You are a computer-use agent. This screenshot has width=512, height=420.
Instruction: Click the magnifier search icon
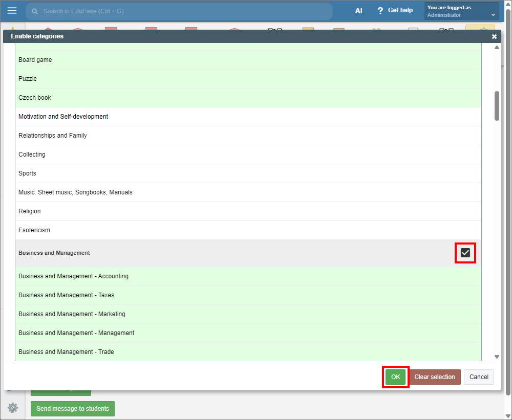click(x=35, y=11)
